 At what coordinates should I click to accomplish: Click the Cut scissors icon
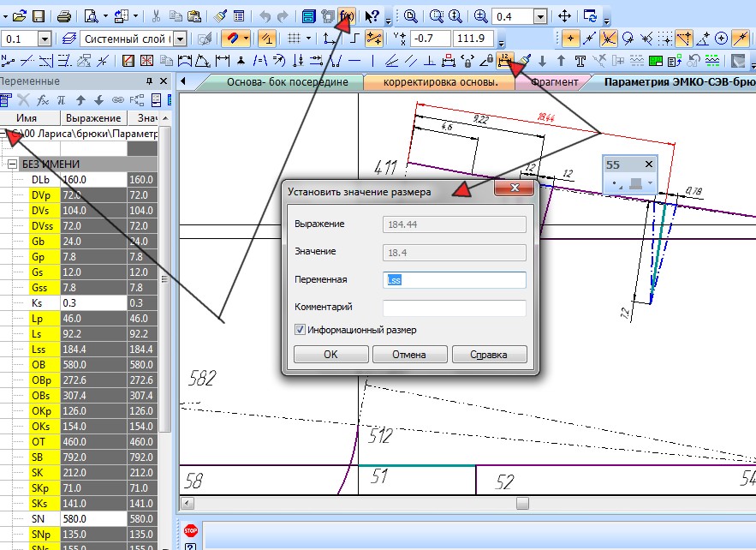(156, 16)
